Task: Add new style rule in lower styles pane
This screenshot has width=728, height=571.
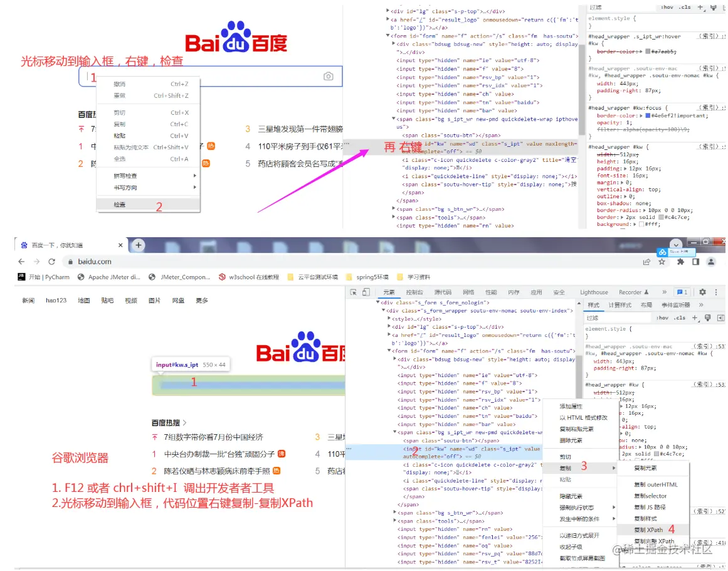Action: [x=695, y=318]
